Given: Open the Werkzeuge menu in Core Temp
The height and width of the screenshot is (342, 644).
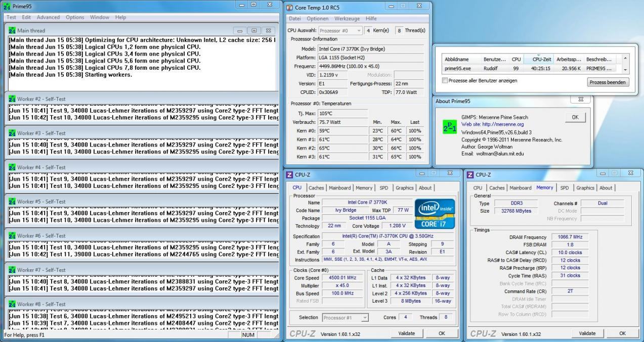Looking at the screenshot, I should click(347, 19).
